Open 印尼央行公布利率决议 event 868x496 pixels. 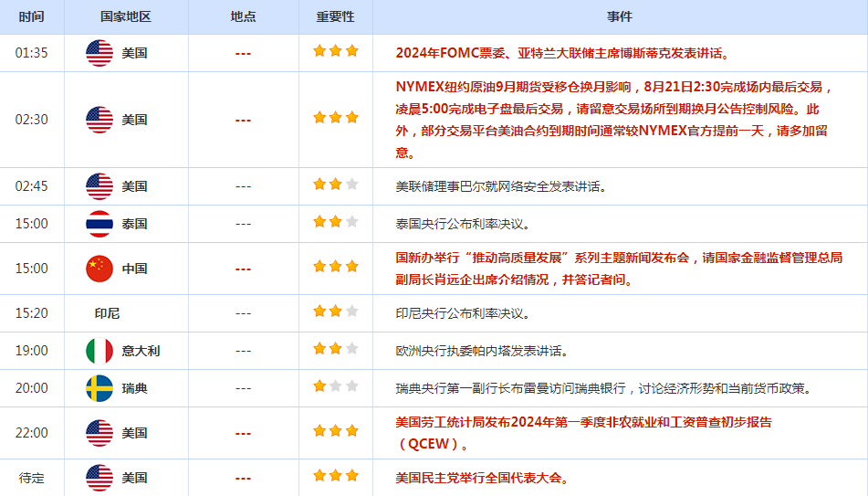coord(464,313)
